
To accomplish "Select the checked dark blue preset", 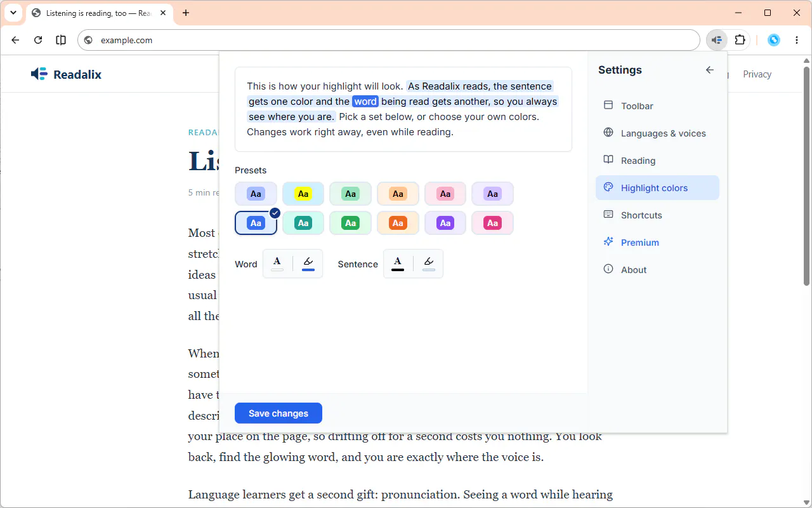I will tap(256, 223).
